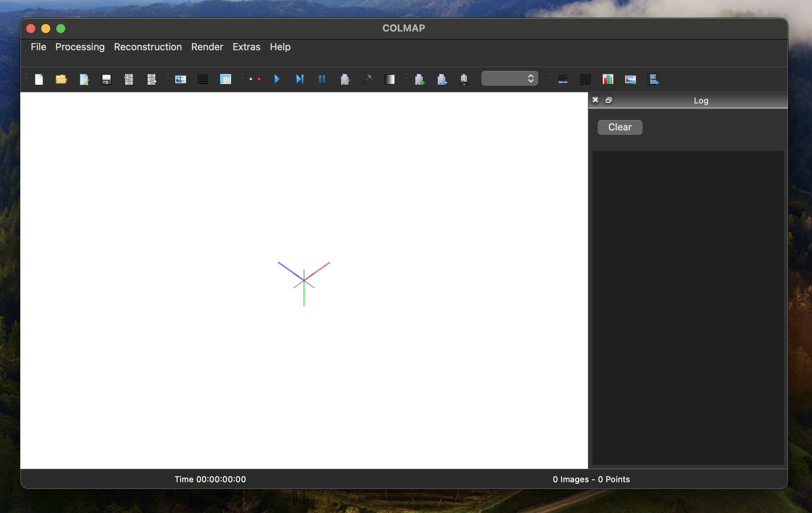Open the Extras menu
The image size is (812, 513).
click(246, 47)
